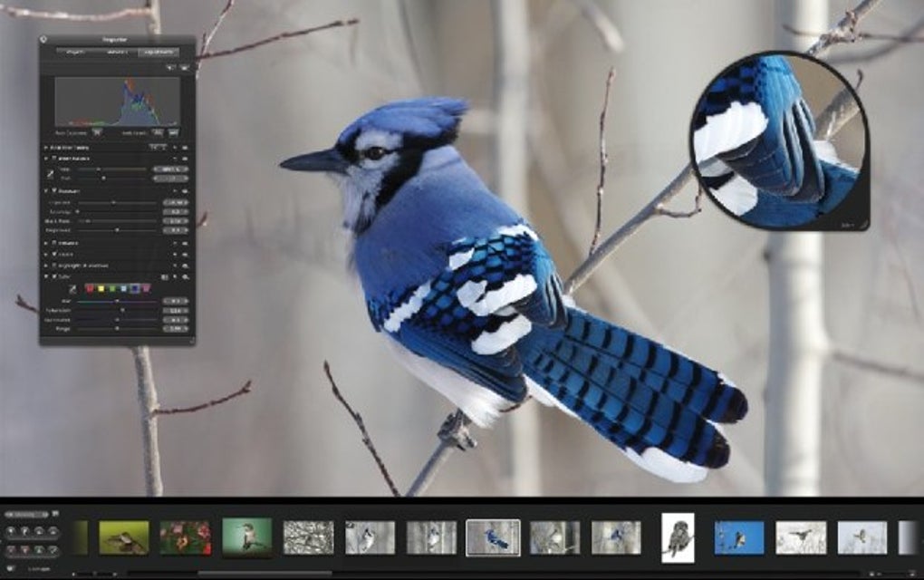Select the blue color swatch in Color panel
924x580 pixels.
134,288
